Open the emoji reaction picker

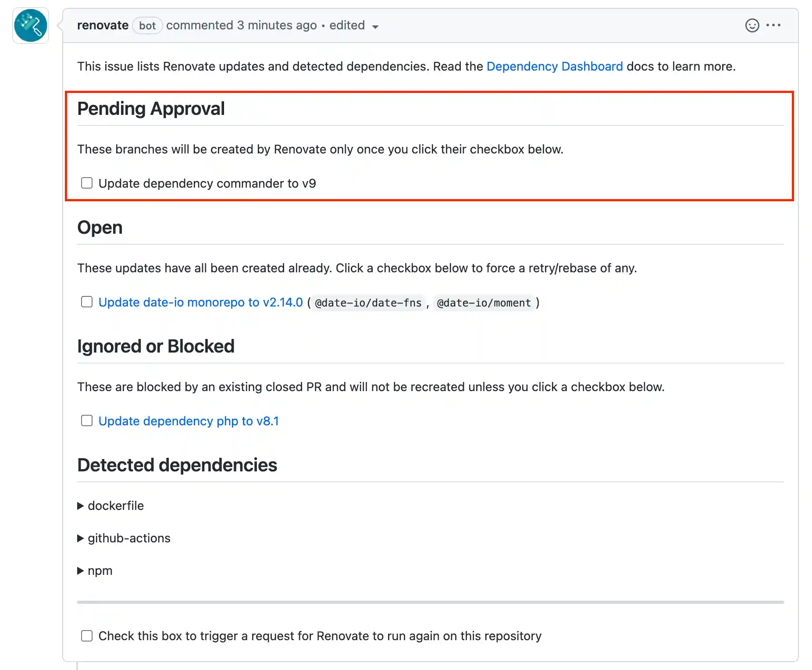click(751, 25)
